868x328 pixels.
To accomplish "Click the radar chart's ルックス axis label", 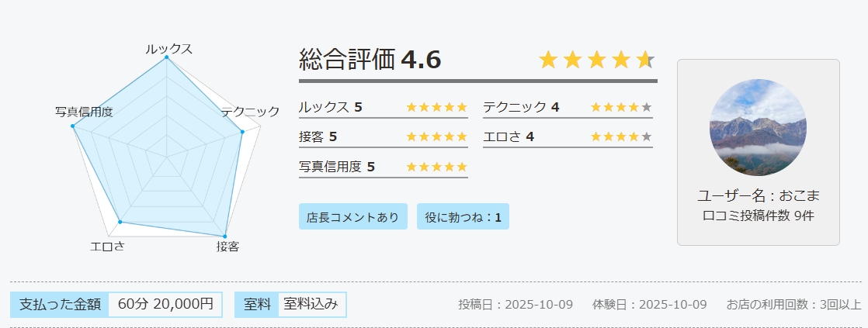I will click(168, 49).
